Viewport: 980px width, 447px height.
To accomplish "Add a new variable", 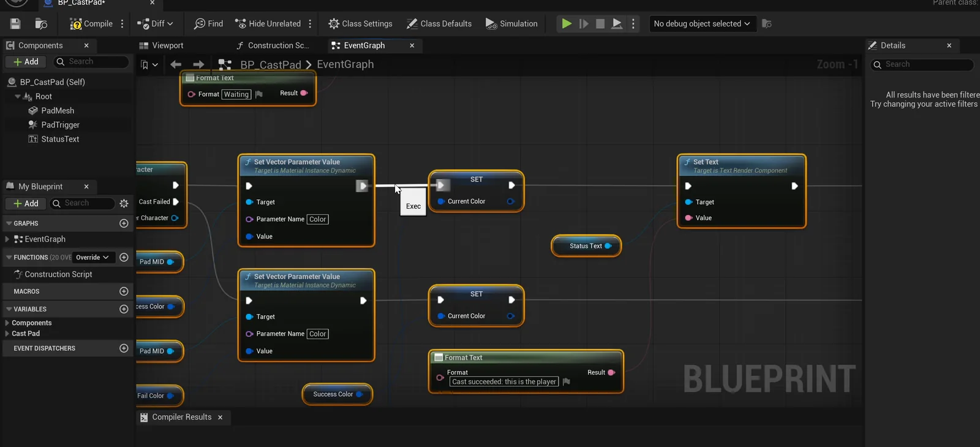I will (124, 309).
